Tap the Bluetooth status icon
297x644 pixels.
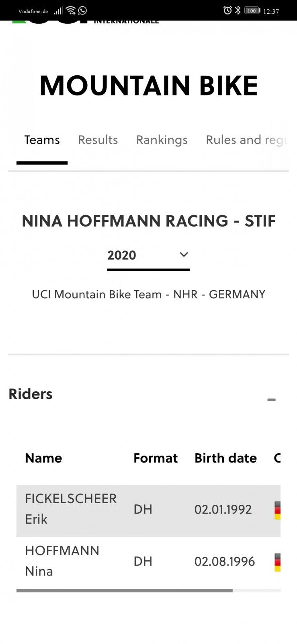pos(238,10)
